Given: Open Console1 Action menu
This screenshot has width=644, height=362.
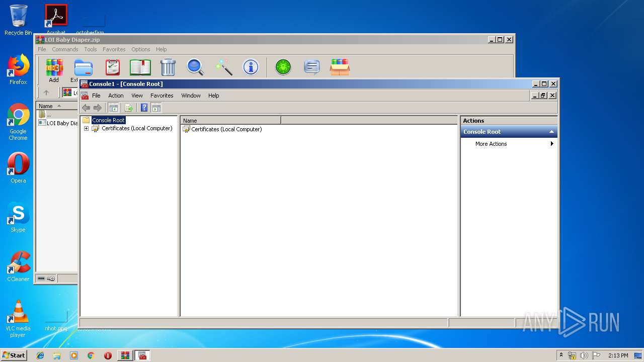Looking at the screenshot, I should point(116,96).
